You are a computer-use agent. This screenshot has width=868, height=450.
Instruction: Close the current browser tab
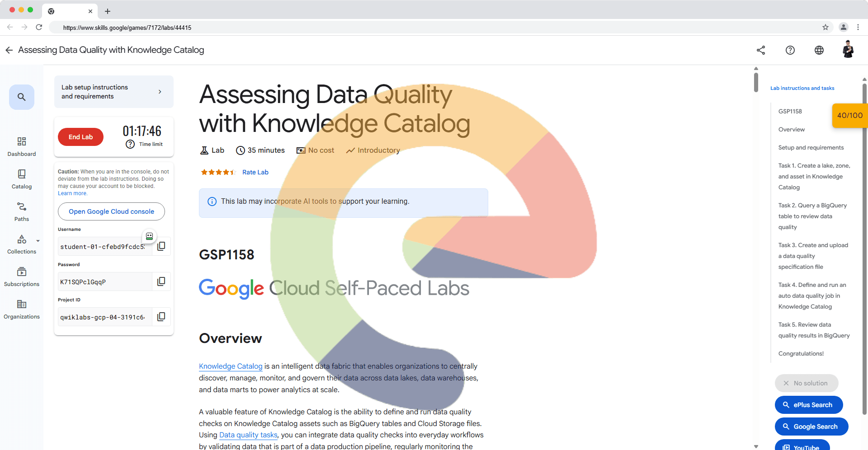tap(90, 11)
